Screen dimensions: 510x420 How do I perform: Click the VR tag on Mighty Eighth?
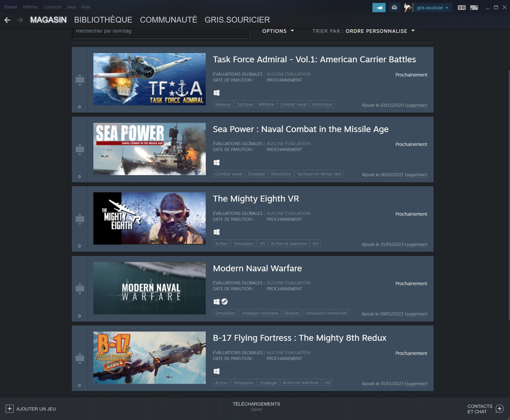(x=262, y=244)
